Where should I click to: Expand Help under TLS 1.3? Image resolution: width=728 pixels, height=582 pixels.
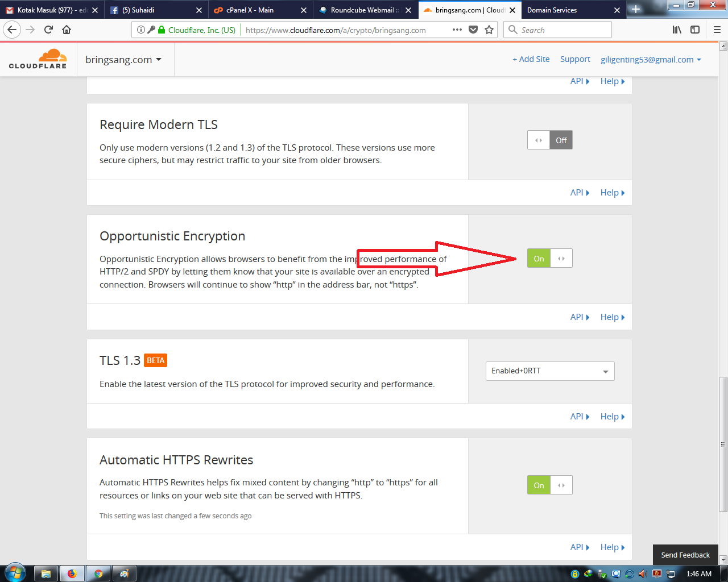click(x=613, y=417)
